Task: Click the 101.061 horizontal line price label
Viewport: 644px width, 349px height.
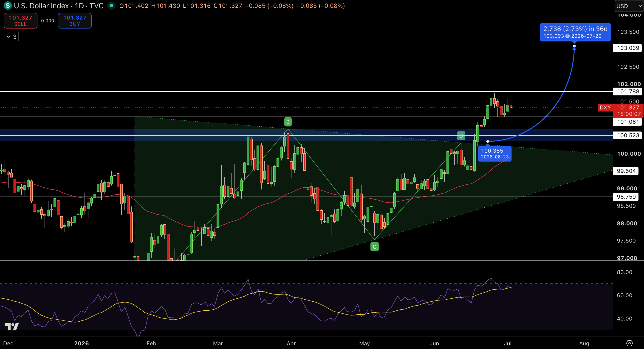Action: coord(628,122)
